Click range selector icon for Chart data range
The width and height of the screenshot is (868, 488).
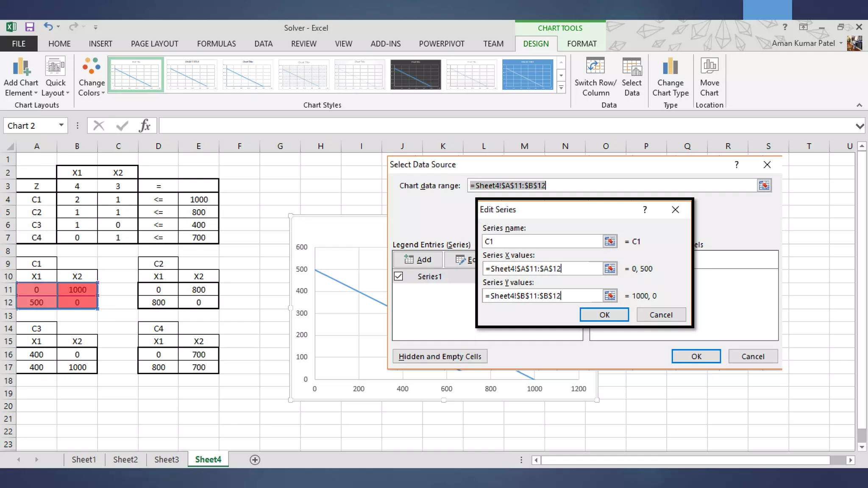click(x=764, y=186)
